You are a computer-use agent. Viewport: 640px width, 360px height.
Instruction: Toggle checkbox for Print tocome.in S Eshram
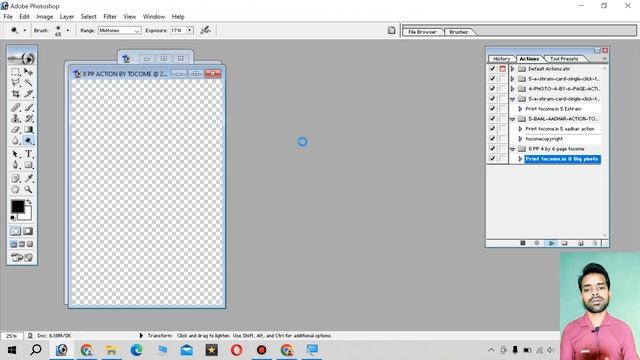tap(492, 109)
